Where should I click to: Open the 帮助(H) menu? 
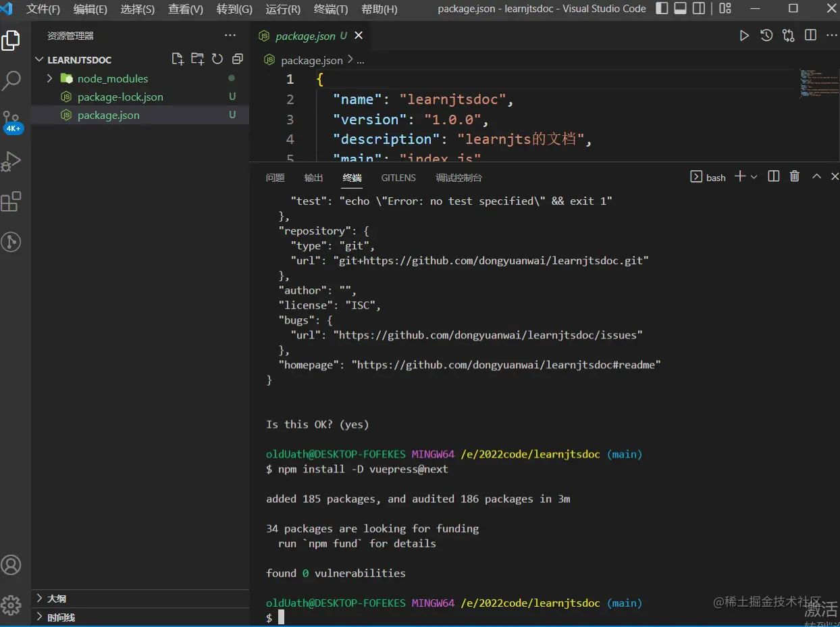(379, 9)
